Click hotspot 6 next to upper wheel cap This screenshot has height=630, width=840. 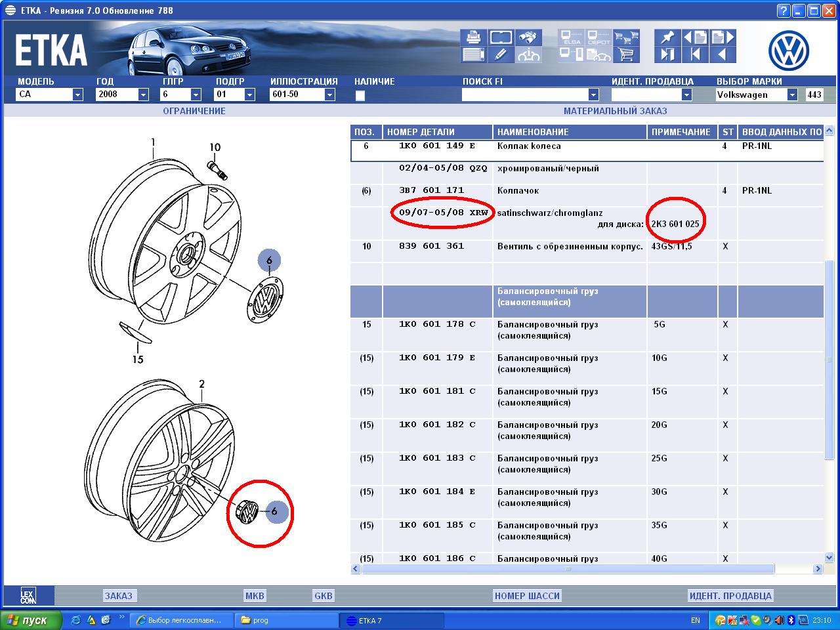click(x=269, y=261)
